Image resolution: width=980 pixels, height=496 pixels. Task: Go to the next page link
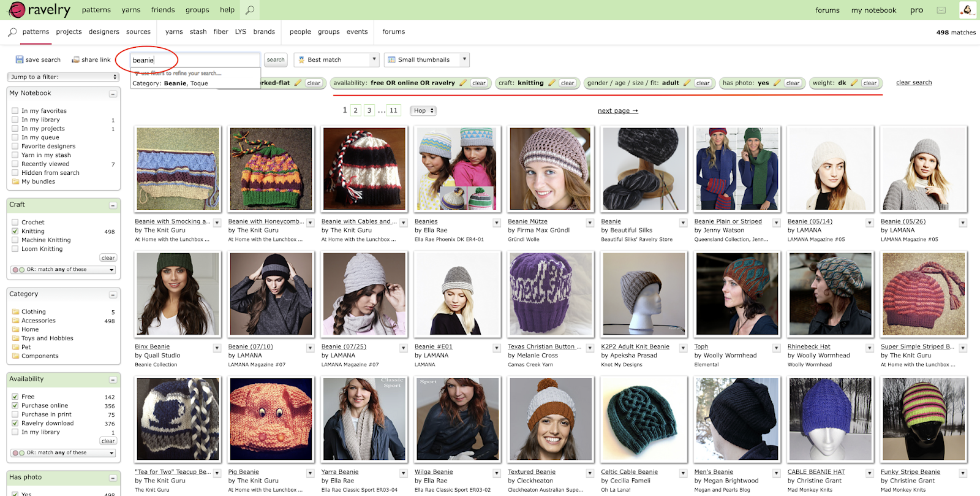(x=617, y=111)
